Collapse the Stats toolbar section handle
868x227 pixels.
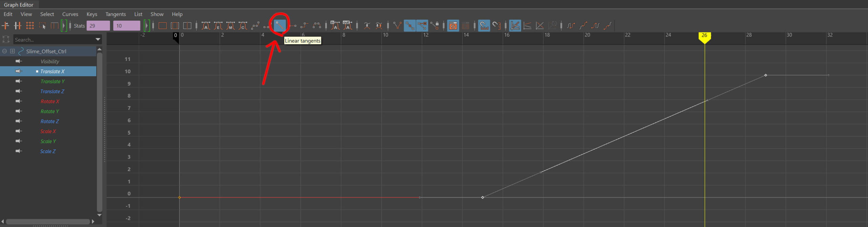point(146,25)
